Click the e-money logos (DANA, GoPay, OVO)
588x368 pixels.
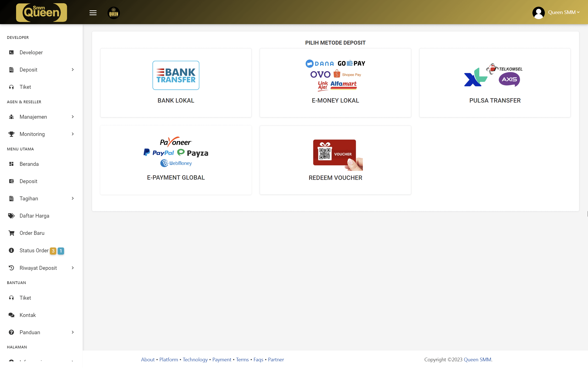(335, 75)
